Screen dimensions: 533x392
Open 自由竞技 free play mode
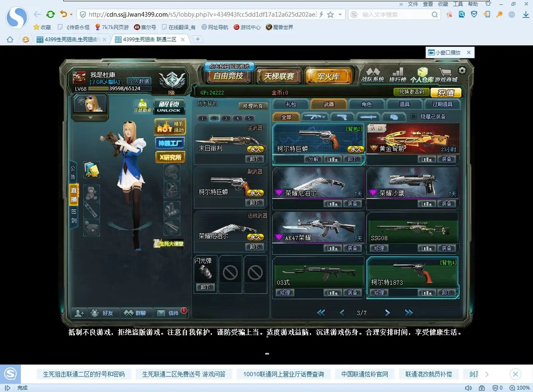(x=228, y=76)
